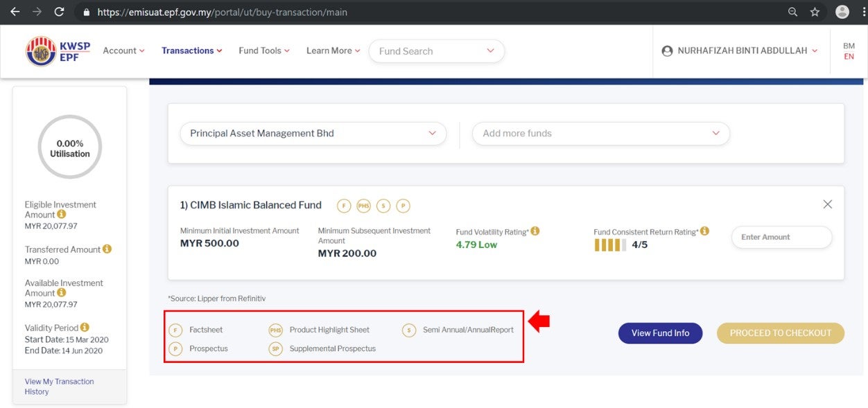This screenshot has height=408, width=868.
Task: Go back using the browser back arrow
Action: 15,12
